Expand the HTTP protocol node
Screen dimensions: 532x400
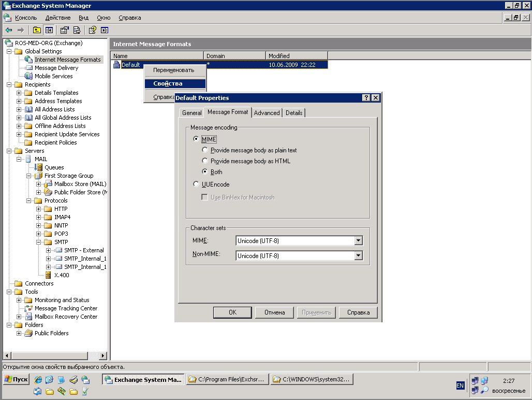(x=39, y=209)
